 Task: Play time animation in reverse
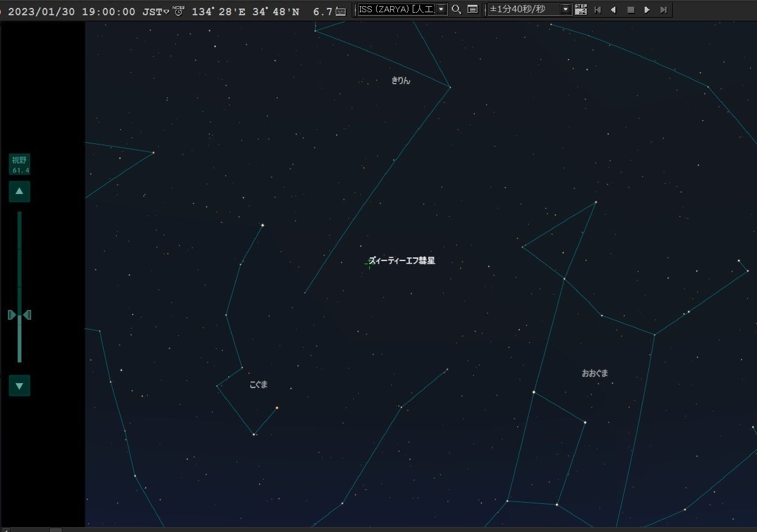point(614,10)
